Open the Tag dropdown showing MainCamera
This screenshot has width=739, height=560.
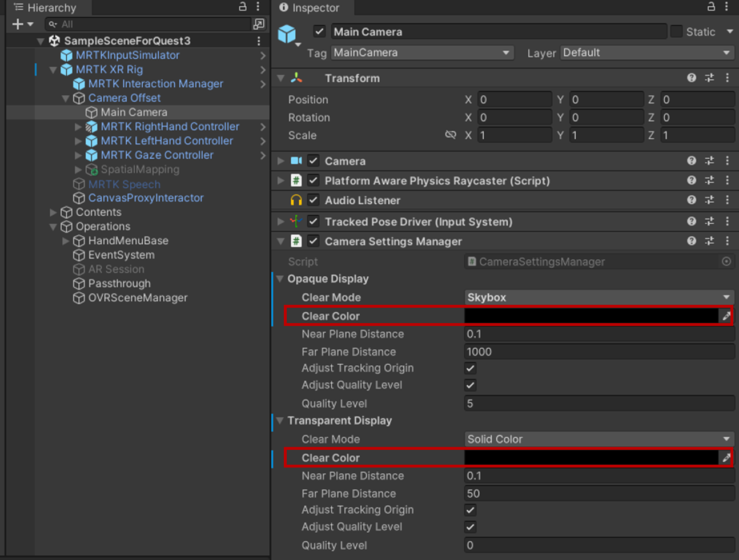point(421,53)
